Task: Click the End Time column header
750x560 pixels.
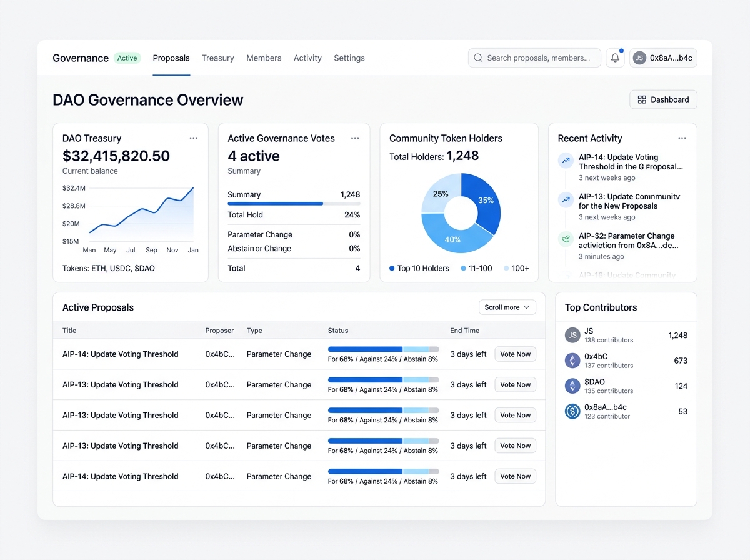Action: pos(465,331)
